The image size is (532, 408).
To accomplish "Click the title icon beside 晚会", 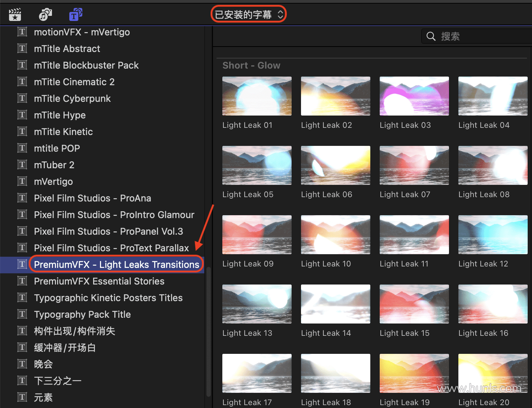I will 22,364.
